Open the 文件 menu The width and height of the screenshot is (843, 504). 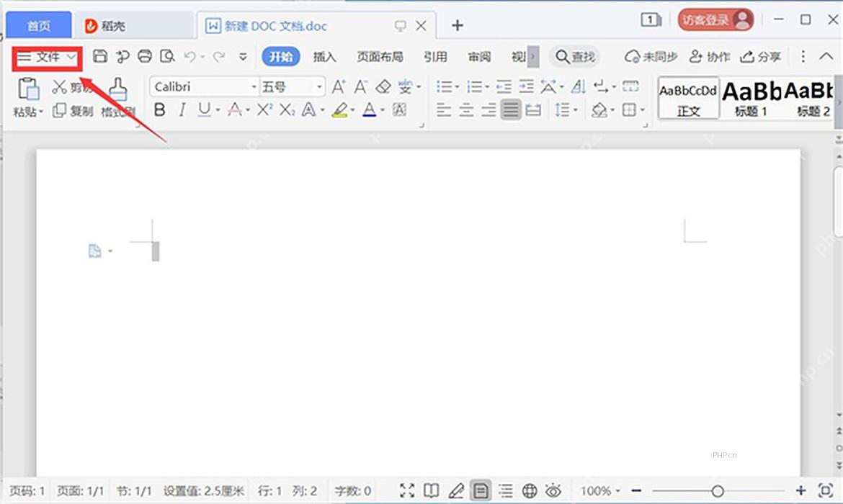(x=47, y=57)
